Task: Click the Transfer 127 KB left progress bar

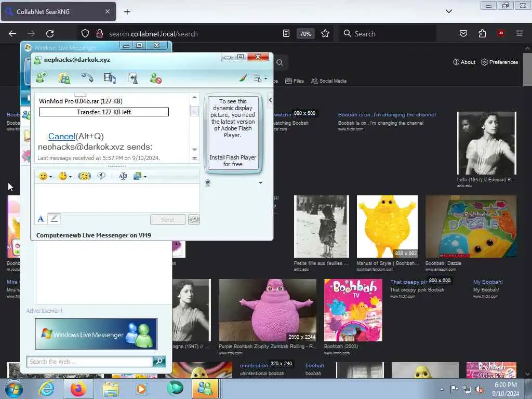Action: pyautogui.click(x=104, y=112)
